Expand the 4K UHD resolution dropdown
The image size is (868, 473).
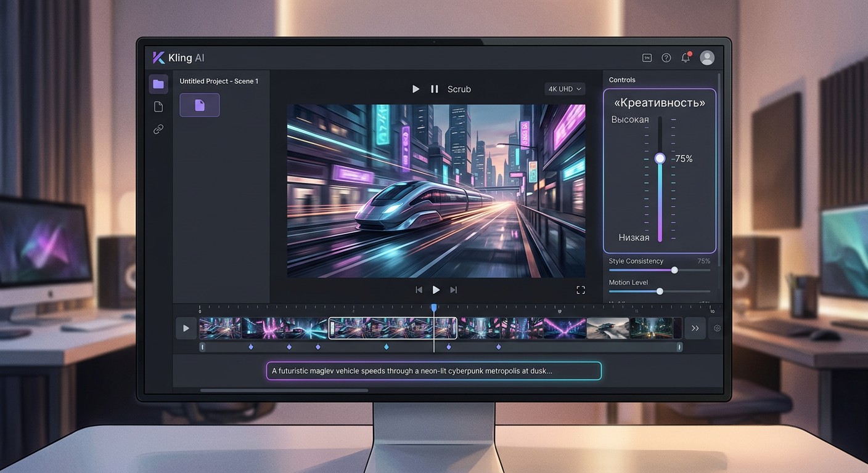point(565,89)
